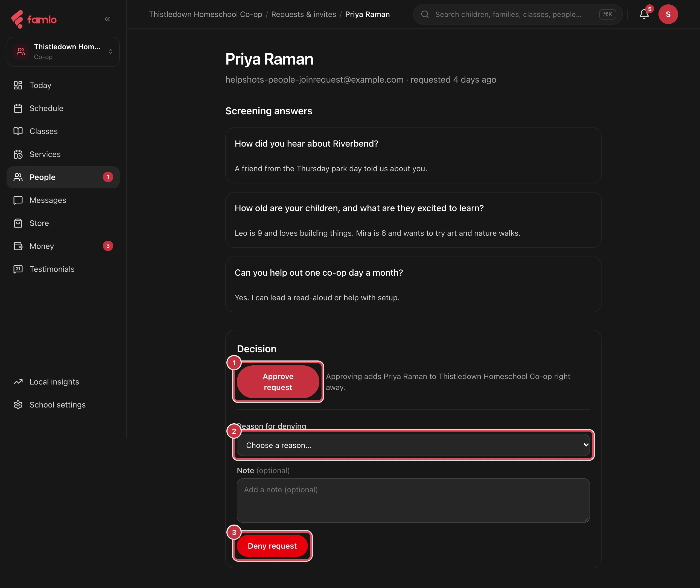Click the Money badge showing 3

click(108, 246)
